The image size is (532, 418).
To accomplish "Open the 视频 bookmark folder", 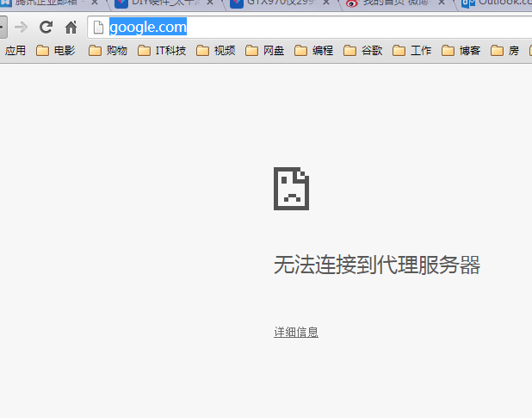I will pos(216,51).
